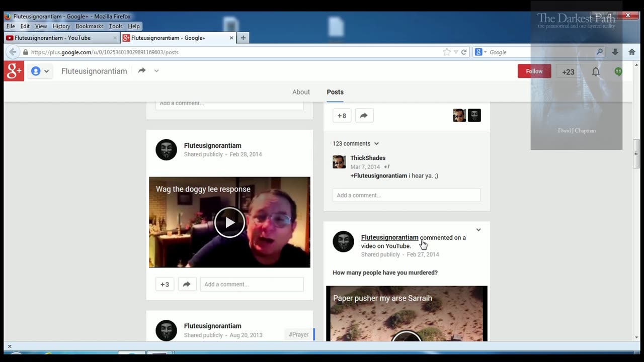
Task: Click the green Hangouts icon
Action: click(x=618, y=72)
